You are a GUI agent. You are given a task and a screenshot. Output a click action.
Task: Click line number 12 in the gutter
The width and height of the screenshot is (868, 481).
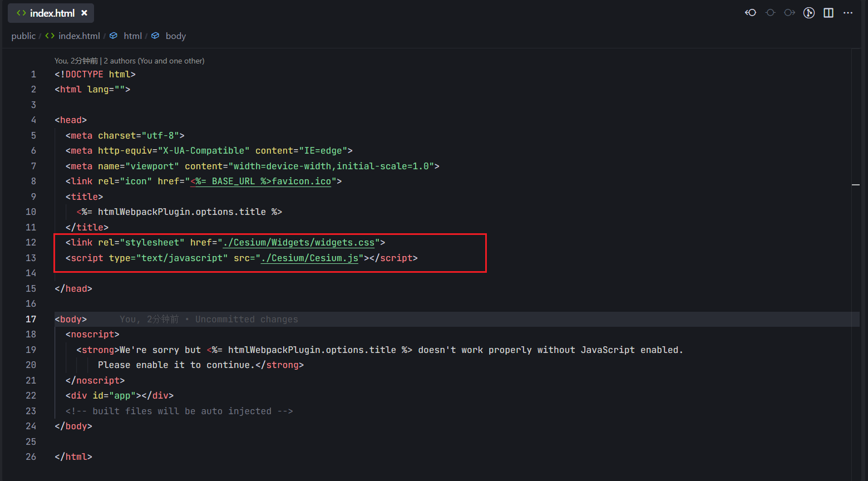coord(31,243)
